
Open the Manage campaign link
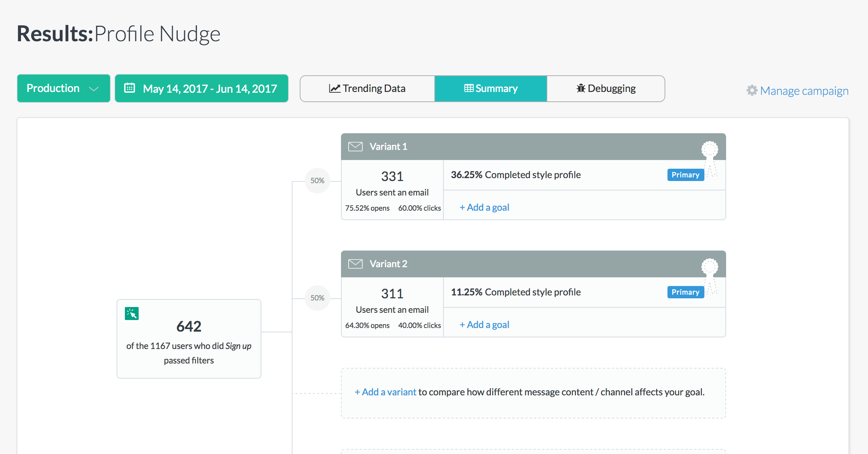(804, 91)
